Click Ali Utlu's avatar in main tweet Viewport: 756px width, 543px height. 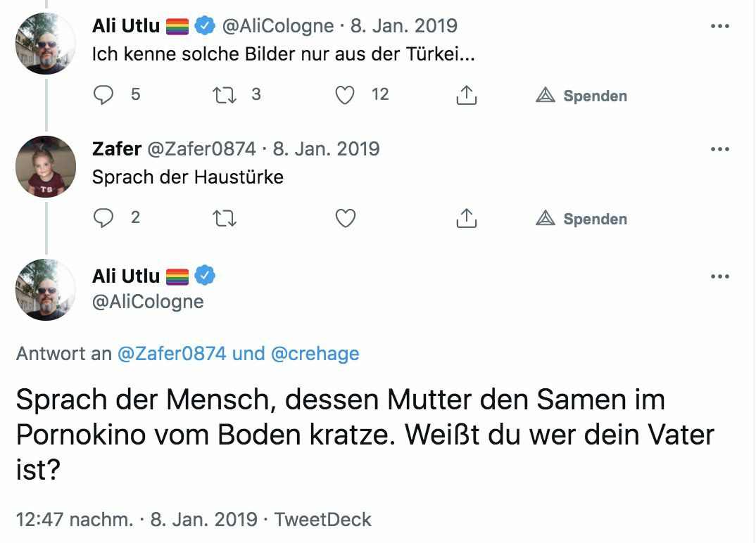[46, 290]
